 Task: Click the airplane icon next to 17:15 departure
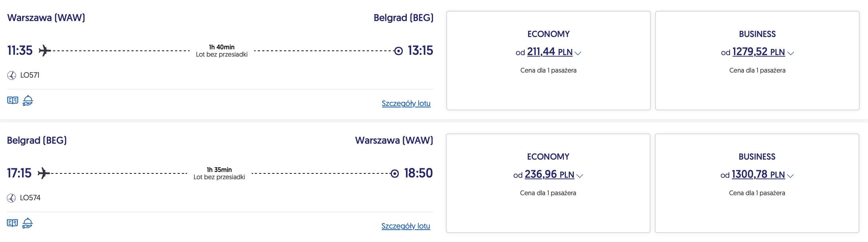[x=43, y=173]
